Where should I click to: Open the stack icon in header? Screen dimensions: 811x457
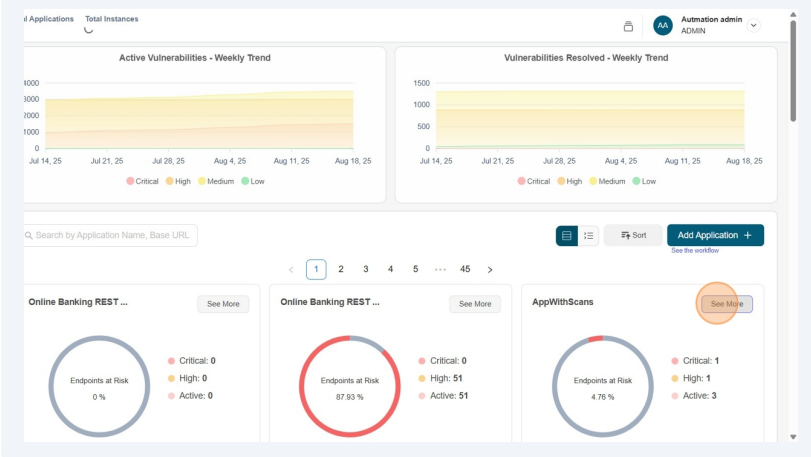point(628,26)
